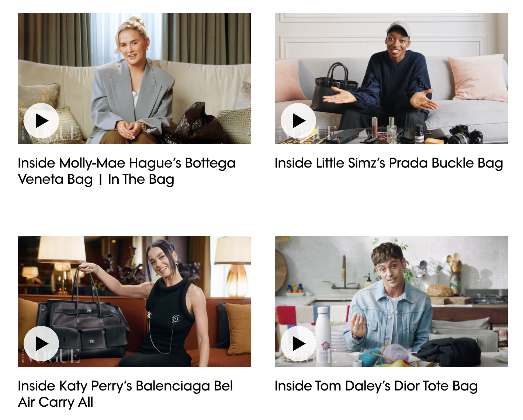Open 'Inside Tom Daley's Dior Tote Bag' title link

click(x=376, y=386)
